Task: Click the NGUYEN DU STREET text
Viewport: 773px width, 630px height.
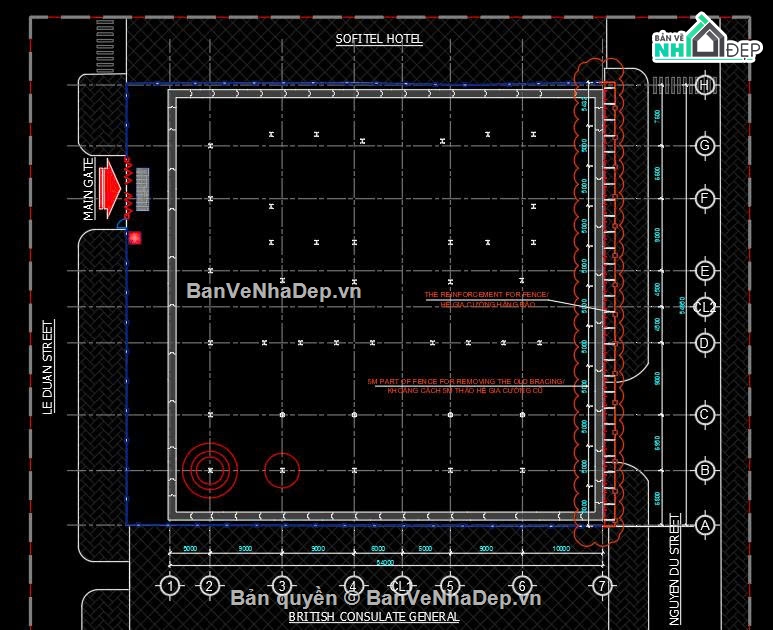Action: tap(675, 570)
